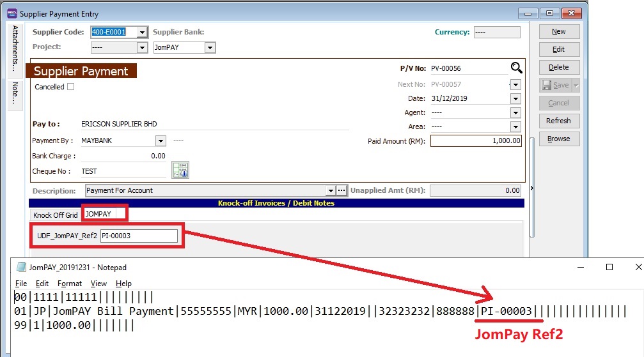This screenshot has height=357, width=644.
Task: Open the Date picker dropdown
Action: (515, 99)
